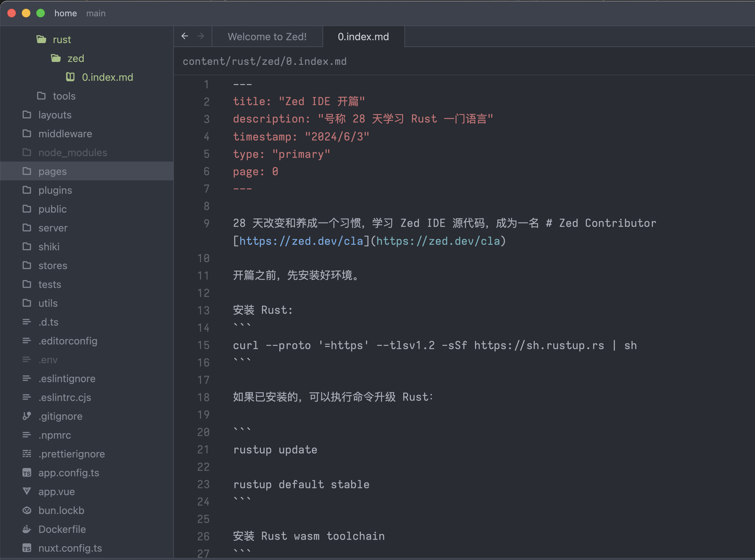Click the file icon beside .eslintignore

pos(27,378)
